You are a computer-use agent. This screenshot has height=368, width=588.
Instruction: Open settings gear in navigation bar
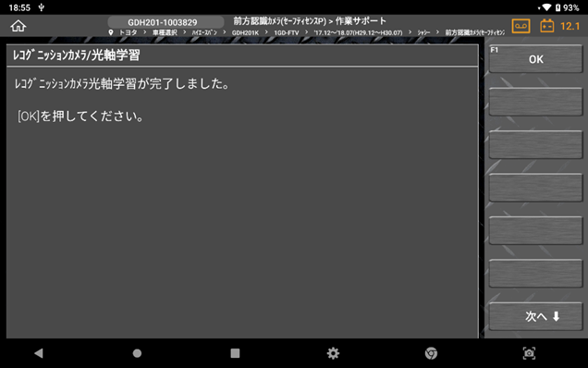[x=333, y=353]
